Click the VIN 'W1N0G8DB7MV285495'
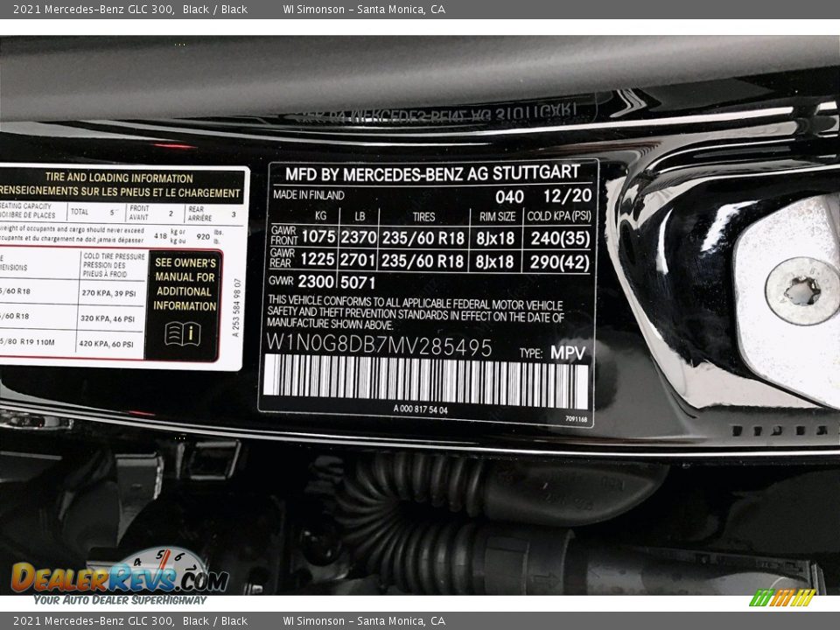This screenshot has height=630, width=840. [379, 346]
